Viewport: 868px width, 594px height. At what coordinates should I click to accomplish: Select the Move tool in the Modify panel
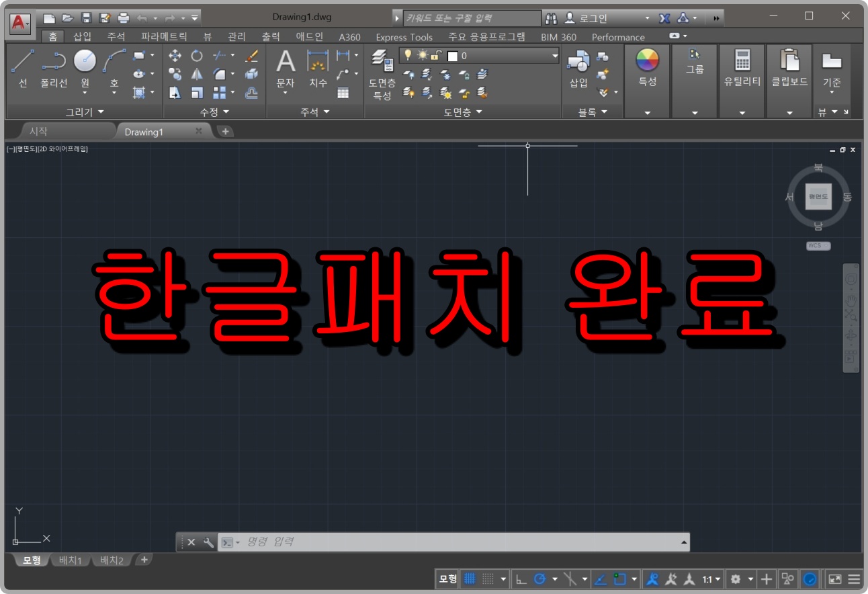176,56
